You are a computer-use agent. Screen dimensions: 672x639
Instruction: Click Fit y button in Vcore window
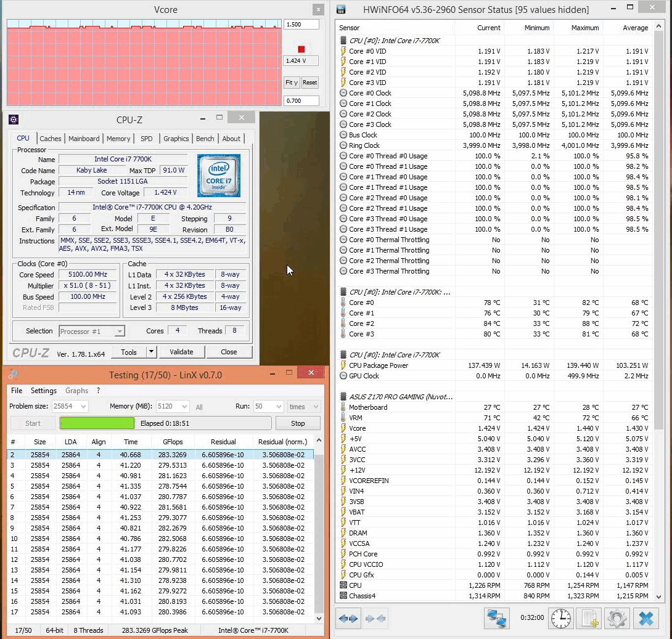292,82
